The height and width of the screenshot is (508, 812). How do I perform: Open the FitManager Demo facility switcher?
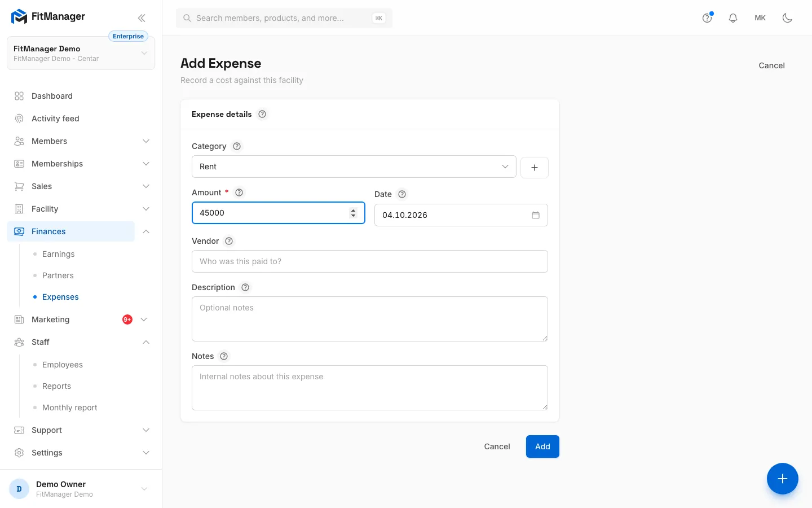tap(81, 53)
